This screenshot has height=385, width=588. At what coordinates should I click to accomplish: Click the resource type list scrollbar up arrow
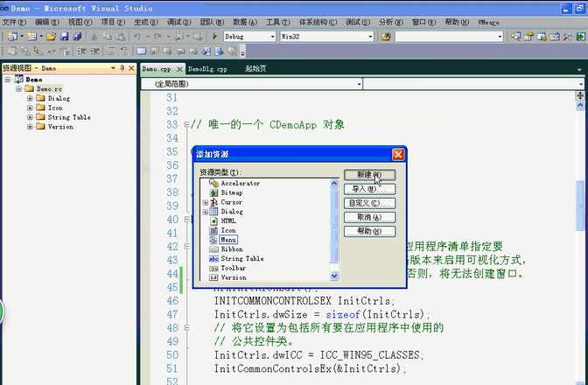point(334,184)
